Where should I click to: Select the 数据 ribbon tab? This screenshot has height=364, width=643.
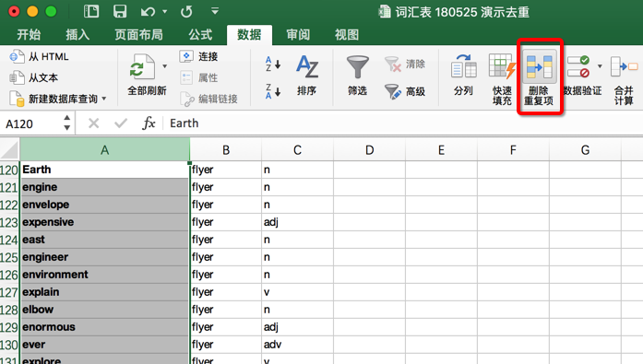[x=249, y=35]
